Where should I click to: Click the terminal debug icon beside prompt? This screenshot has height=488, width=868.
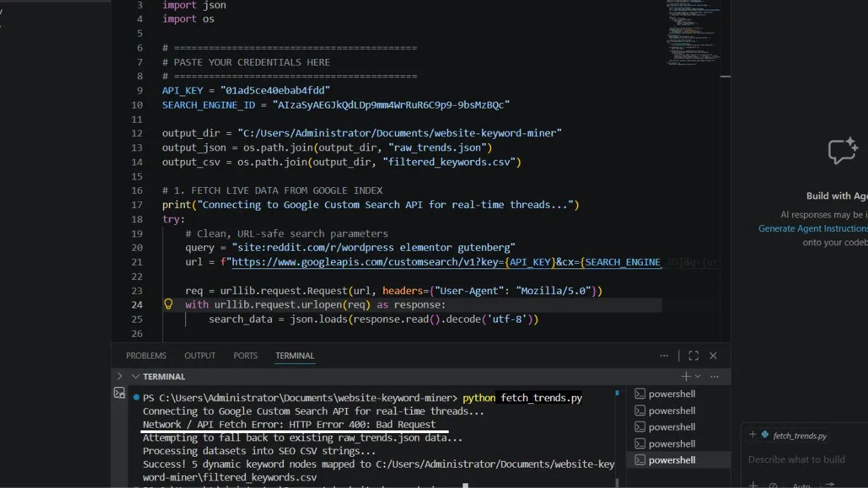pyautogui.click(x=119, y=393)
